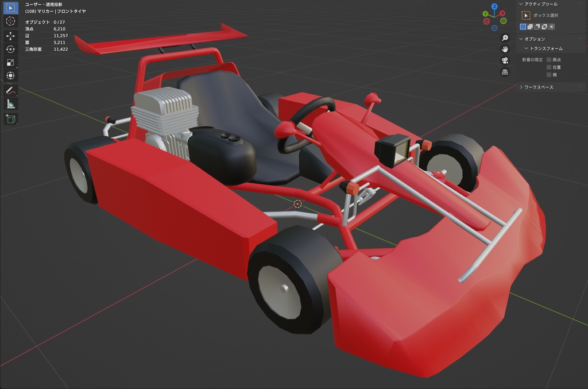Select the Transform tool
588x389 pixels.
(10, 75)
